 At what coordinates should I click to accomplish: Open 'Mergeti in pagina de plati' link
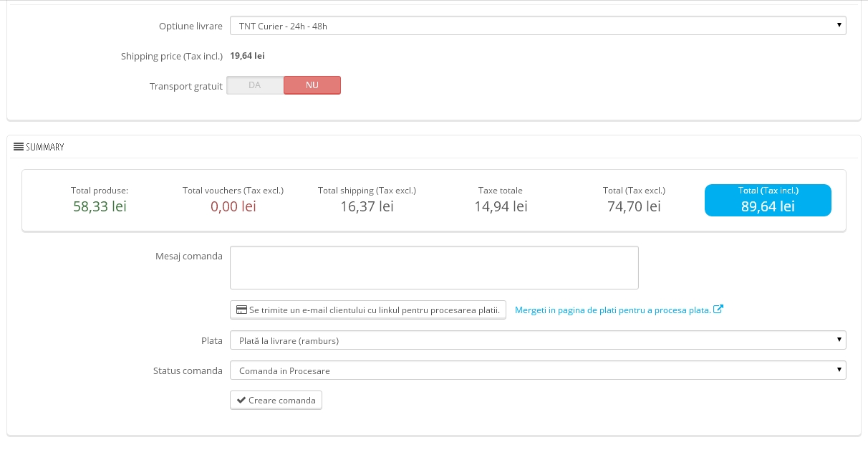click(x=612, y=310)
